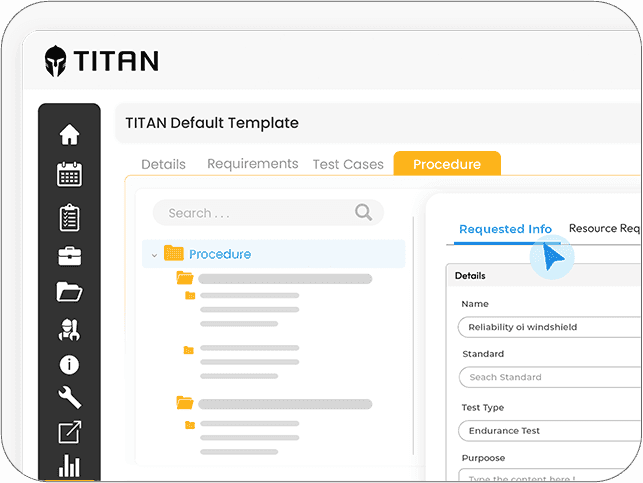Click the search magnifier icon
The image size is (643, 483).
(363, 212)
